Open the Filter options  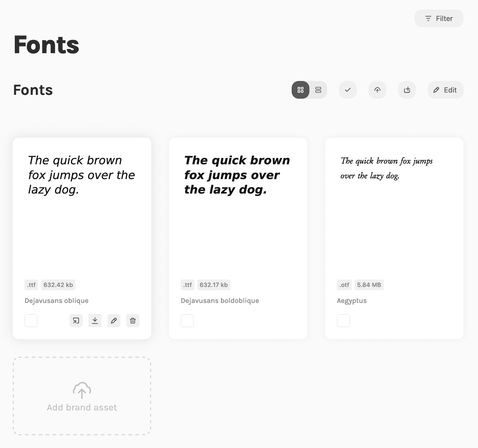(x=439, y=18)
